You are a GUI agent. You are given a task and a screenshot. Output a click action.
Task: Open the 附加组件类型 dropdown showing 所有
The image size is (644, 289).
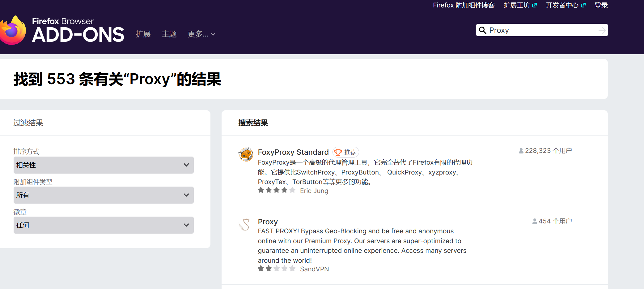[104, 195]
